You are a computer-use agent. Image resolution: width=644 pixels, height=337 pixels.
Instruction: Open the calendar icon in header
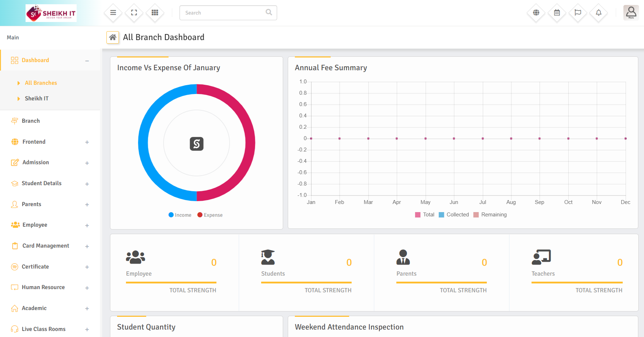557,13
